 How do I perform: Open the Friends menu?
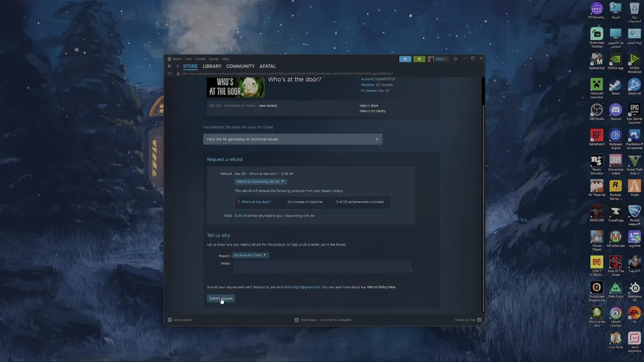click(200, 59)
